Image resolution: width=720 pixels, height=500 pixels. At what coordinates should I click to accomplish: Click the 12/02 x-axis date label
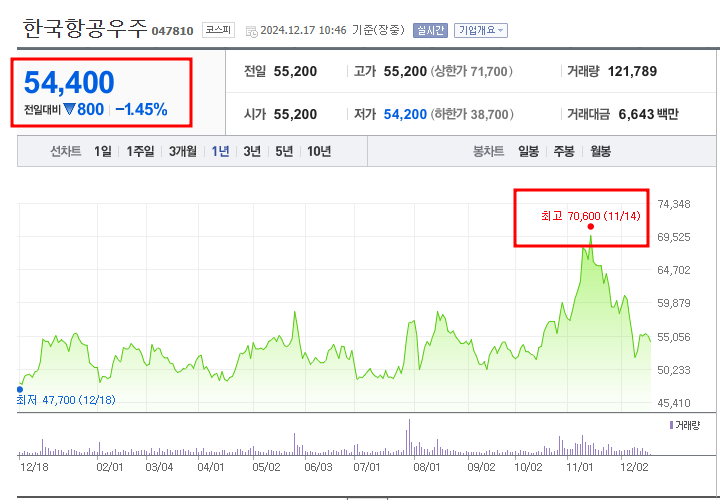(635, 467)
